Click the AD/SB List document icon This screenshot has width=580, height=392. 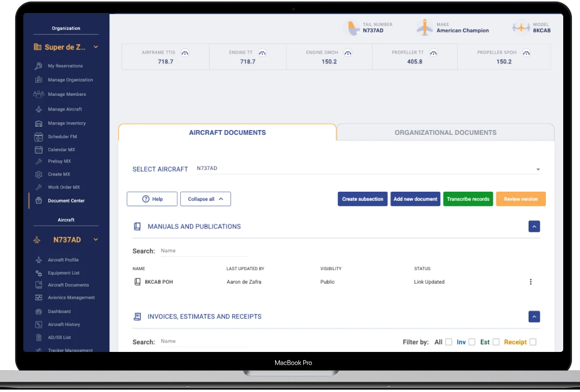[x=38, y=338]
